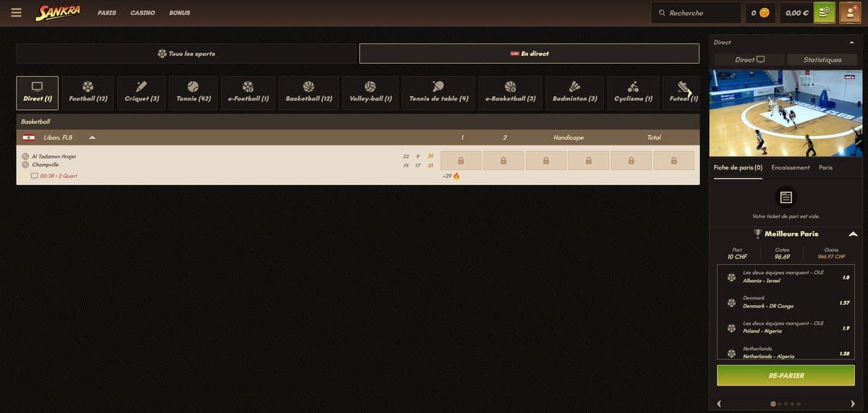Open the green deposit wallet icon

point(824,12)
